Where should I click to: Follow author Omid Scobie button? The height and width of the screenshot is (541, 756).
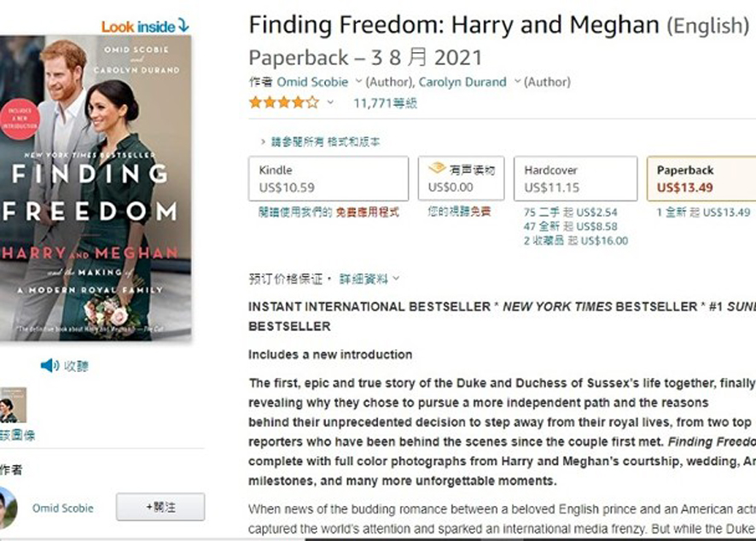[160, 507]
